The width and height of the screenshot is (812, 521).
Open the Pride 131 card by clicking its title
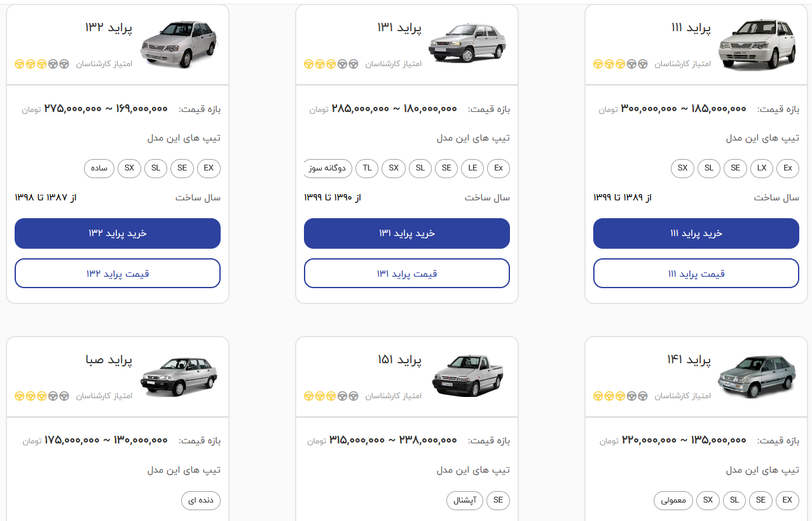click(399, 28)
